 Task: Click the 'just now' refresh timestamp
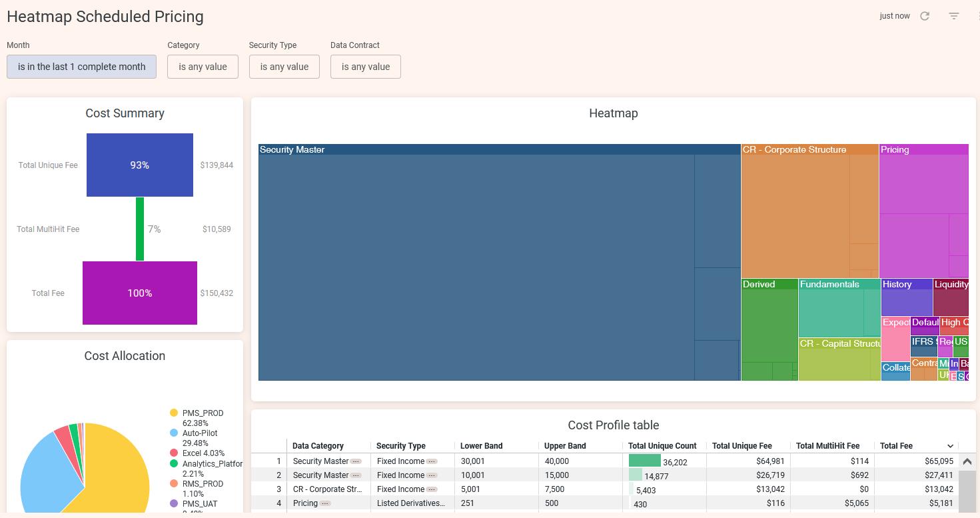(x=894, y=16)
